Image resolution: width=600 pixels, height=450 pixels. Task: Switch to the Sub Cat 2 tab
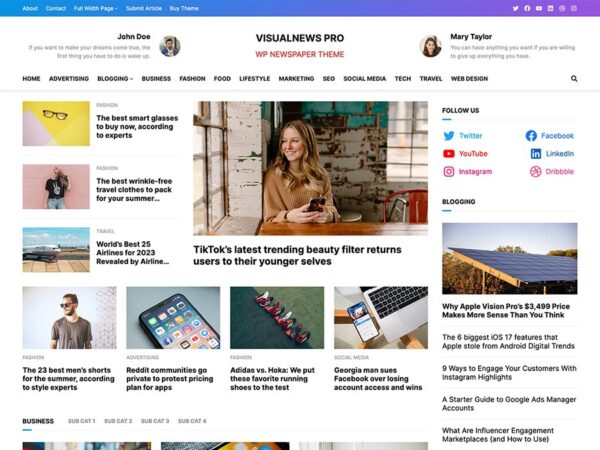(118, 421)
